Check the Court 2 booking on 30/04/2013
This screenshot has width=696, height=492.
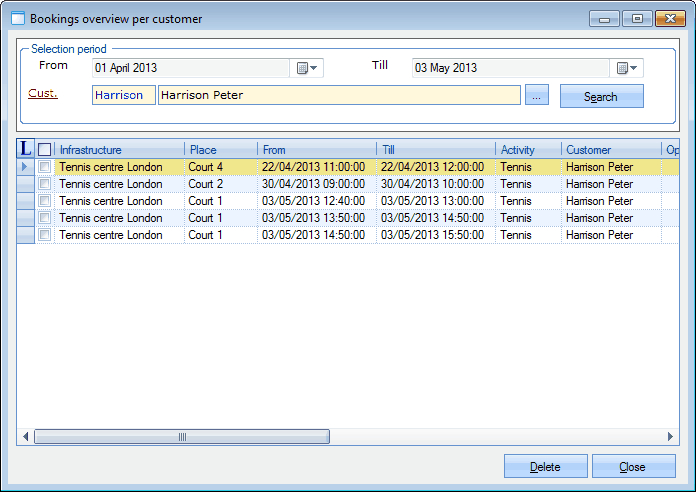click(x=44, y=184)
